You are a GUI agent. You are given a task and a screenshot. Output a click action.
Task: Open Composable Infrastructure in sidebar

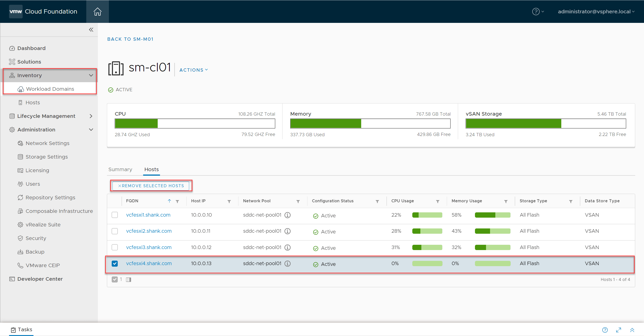59,211
